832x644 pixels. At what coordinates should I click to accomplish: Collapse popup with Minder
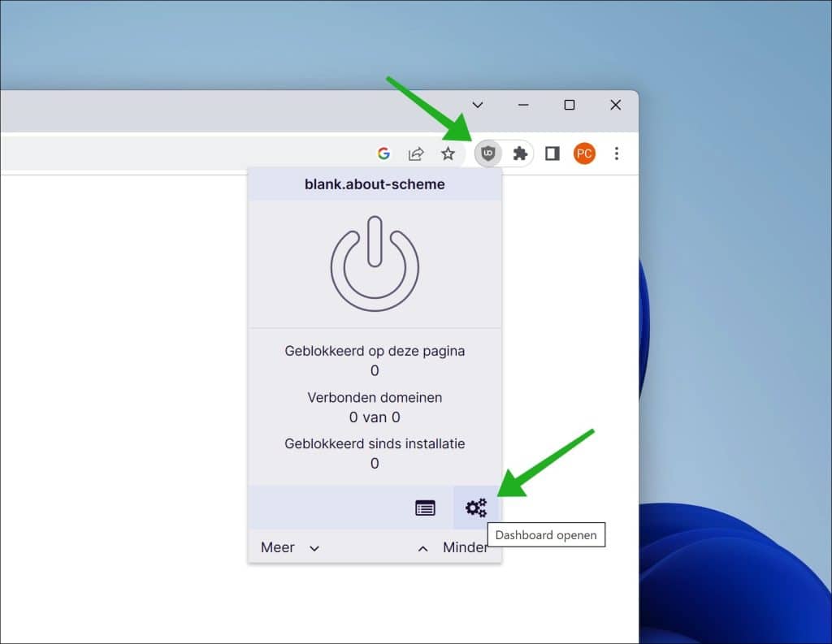click(453, 547)
